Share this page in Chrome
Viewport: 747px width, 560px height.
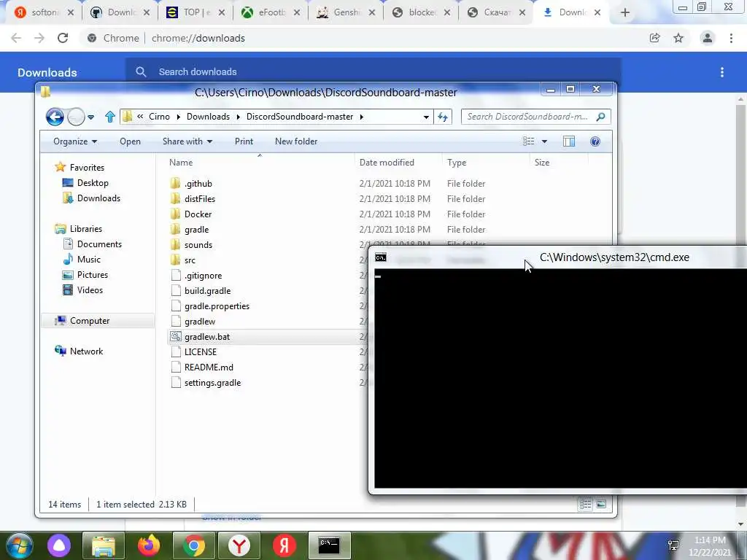654,38
